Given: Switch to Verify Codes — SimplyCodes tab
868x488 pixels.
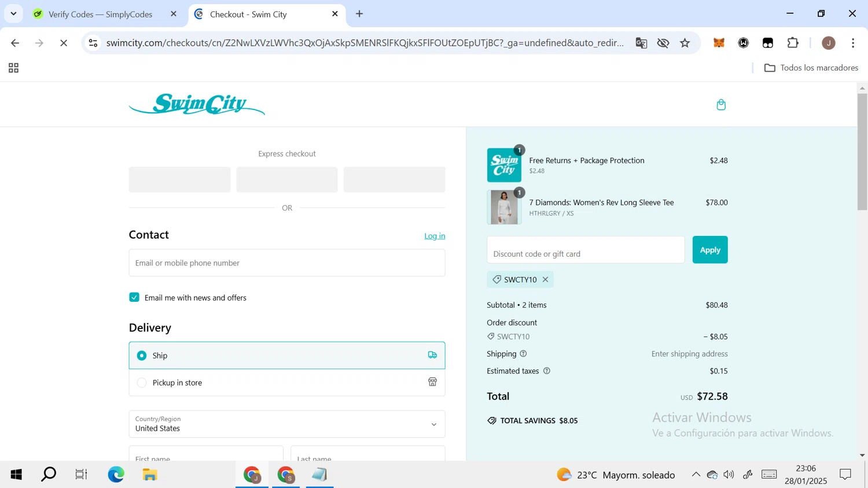Looking at the screenshot, I should click(x=101, y=14).
